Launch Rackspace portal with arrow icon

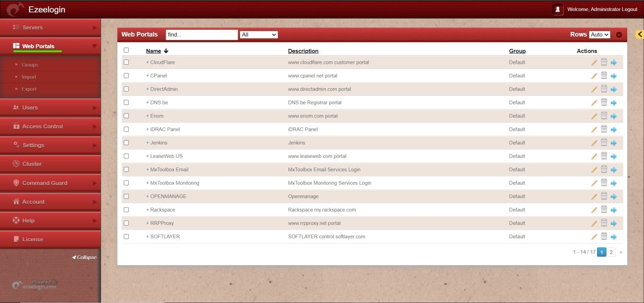click(613, 210)
